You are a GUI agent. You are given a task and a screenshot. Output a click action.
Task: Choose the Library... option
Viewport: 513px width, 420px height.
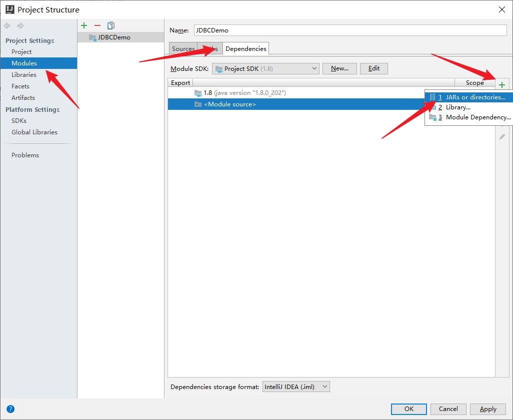pyautogui.click(x=468, y=107)
